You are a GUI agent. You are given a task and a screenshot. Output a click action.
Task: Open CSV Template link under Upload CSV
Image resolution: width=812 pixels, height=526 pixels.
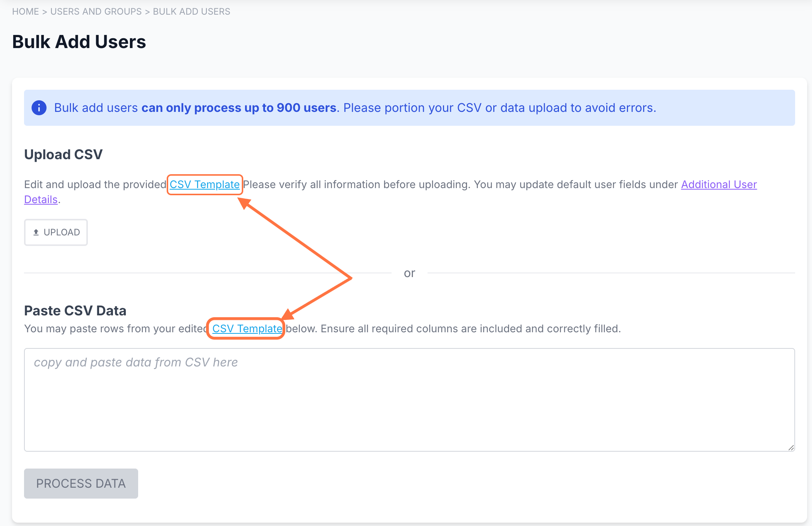[x=205, y=184]
